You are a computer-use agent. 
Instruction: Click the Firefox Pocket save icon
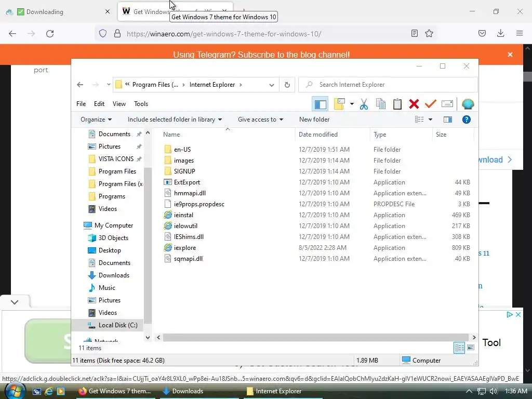482,33
